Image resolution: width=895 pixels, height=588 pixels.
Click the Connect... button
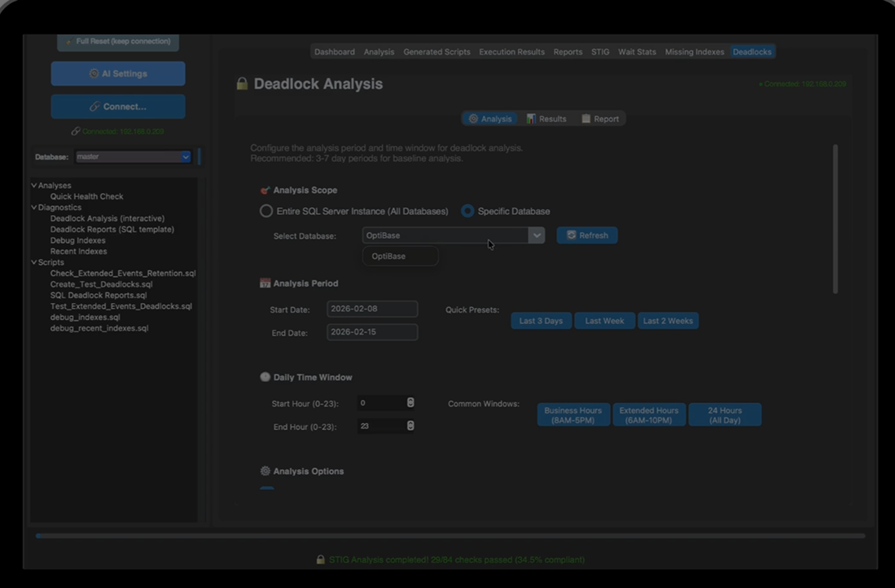click(x=118, y=107)
